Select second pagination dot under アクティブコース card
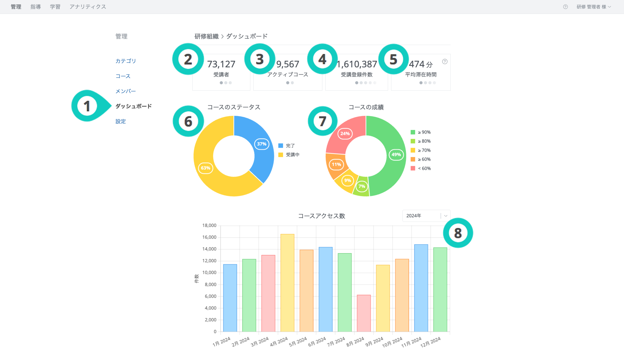Image resolution: width=624 pixels, height=364 pixels. coord(292,83)
